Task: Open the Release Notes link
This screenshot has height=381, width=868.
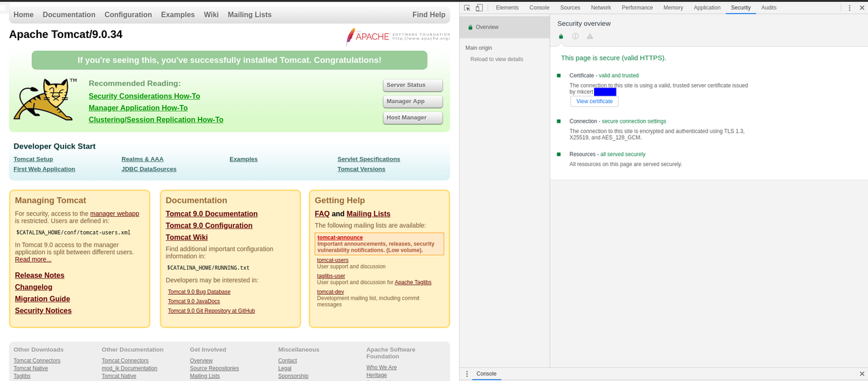Action: pyautogui.click(x=39, y=275)
